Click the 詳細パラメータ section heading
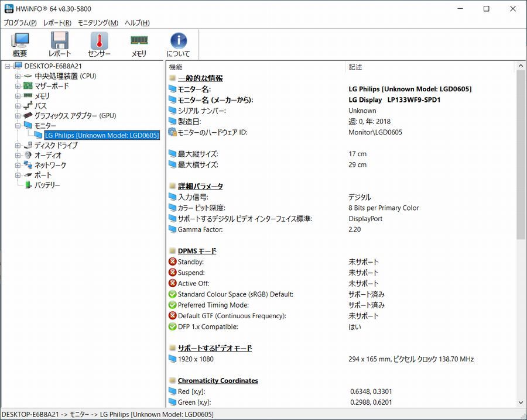Screen dimensions: 527x420 200,186
